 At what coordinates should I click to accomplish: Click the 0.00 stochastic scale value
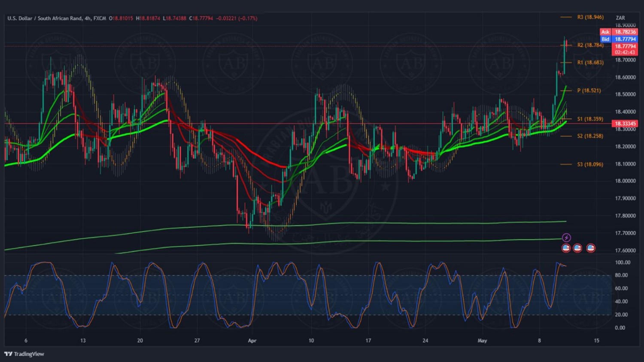[x=620, y=328]
